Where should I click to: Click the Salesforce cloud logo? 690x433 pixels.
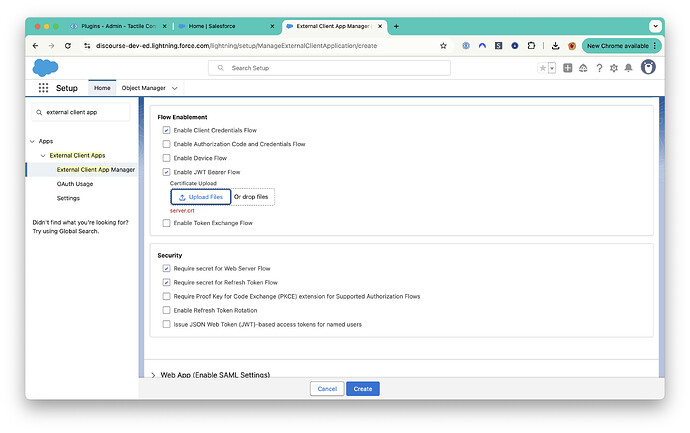point(45,68)
